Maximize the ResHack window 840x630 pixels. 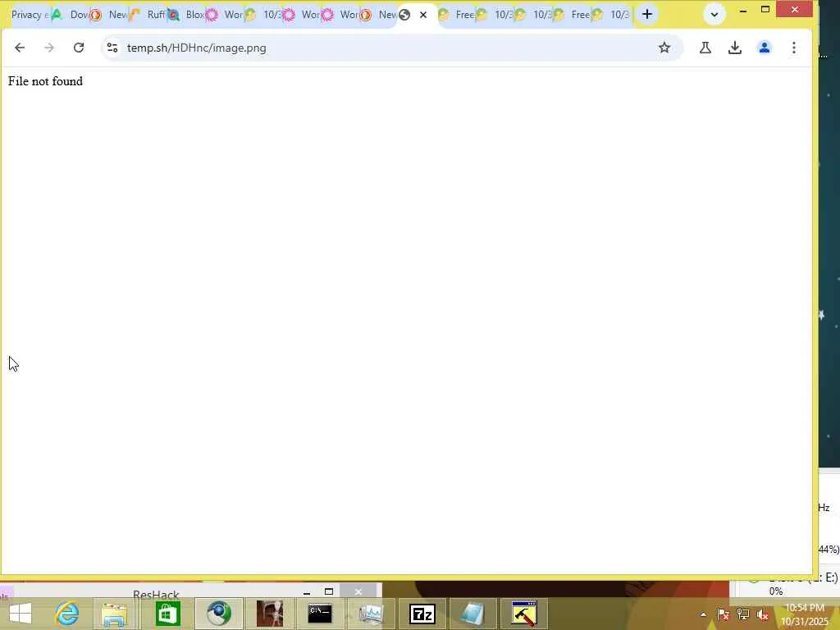click(x=329, y=591)
